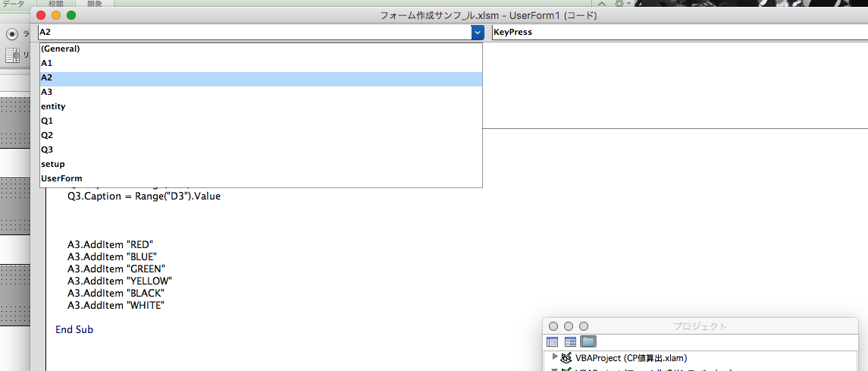Viewport: 868px width, 371px height.
Task: Choose Q2 from the object list
Action: (47, 135)
